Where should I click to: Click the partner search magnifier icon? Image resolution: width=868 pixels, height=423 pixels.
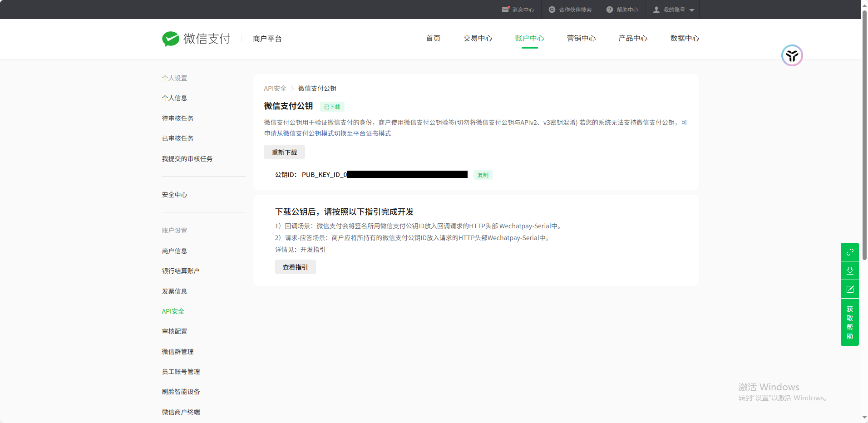tap(552, 10)
